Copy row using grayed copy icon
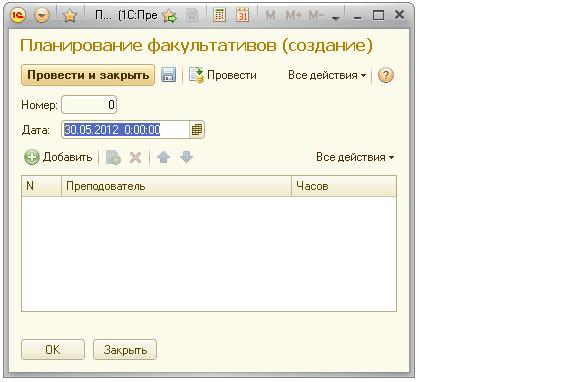Image resolution: width=563 pixels, height=382 pixels. 113,157
